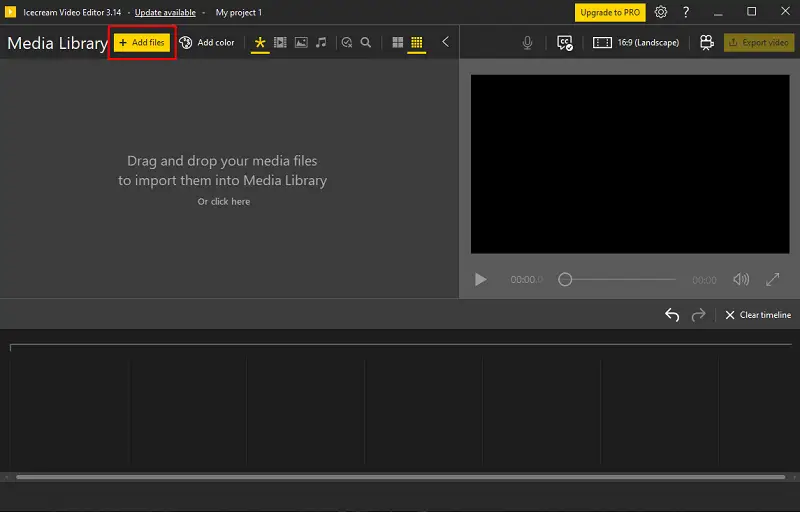Click the camera project settings icon

pos(707,43)
